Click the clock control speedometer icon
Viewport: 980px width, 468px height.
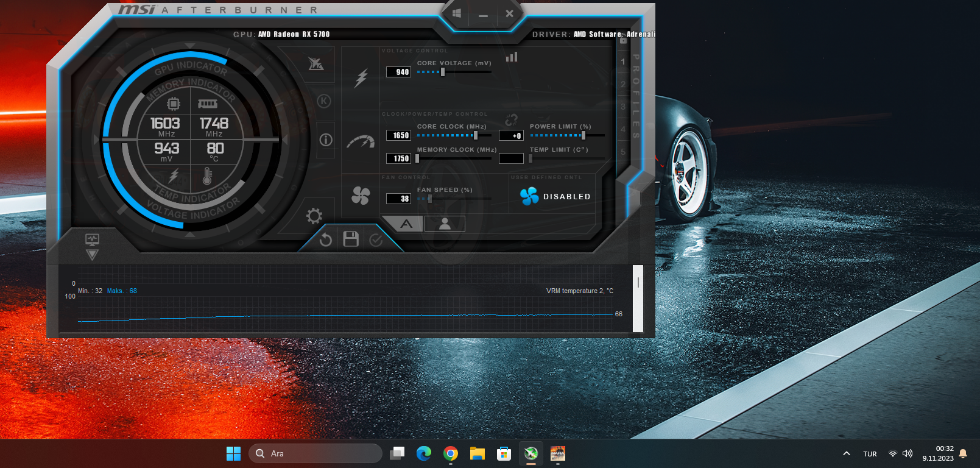click(361, 141)
